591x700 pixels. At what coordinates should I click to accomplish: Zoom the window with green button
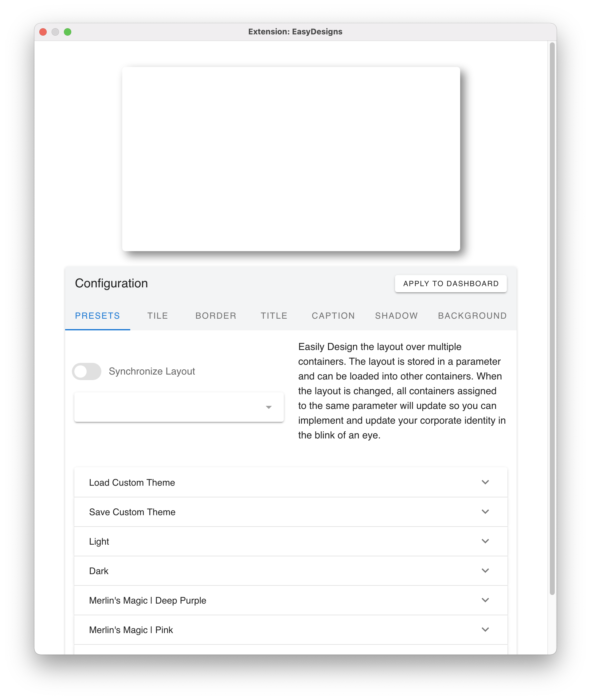(68, 32)
